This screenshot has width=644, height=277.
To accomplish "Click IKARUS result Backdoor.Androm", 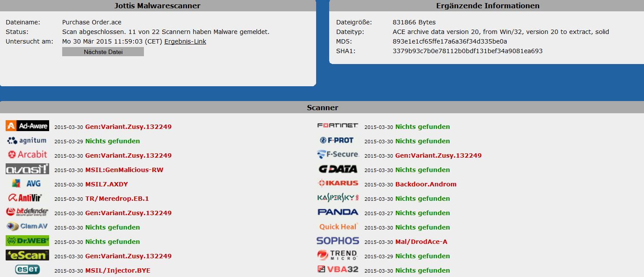I will click(426, 184).
